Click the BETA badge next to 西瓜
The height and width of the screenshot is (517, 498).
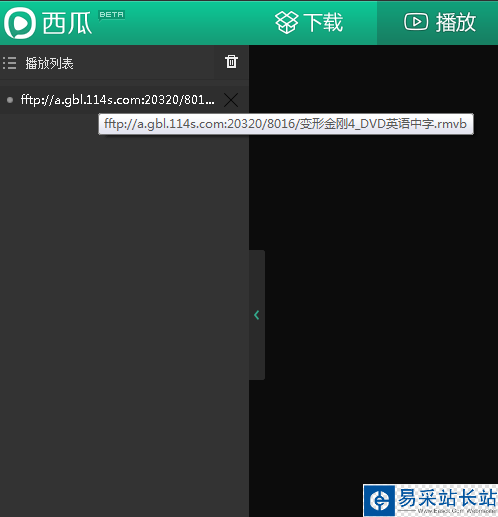(111, 15)
